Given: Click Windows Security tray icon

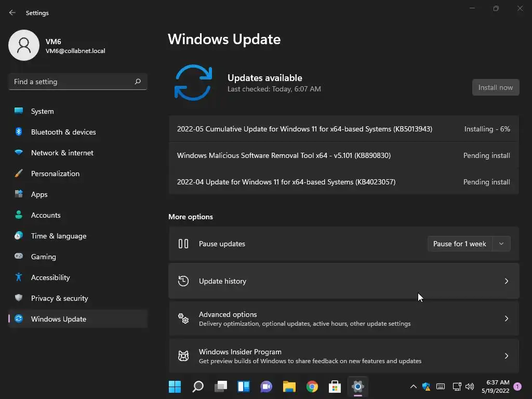Looking at the screenshot, I should coord(426,387).
